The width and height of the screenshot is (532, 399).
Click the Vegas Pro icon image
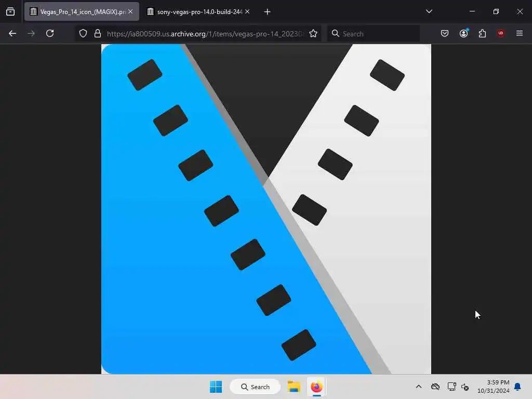[x=266, y=209]
